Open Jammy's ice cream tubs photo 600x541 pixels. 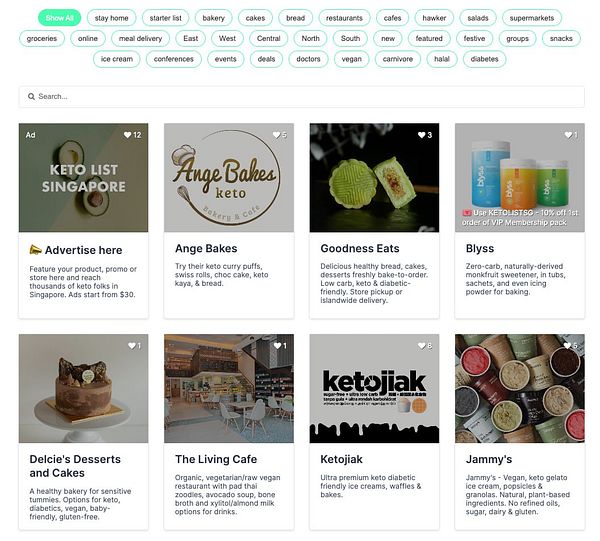coord(520,388)
